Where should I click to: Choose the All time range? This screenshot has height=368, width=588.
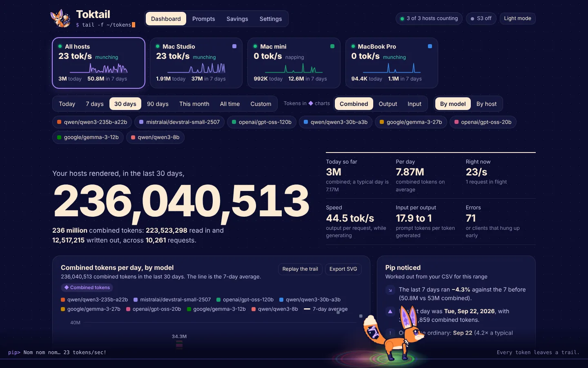[x=230, y=104]
